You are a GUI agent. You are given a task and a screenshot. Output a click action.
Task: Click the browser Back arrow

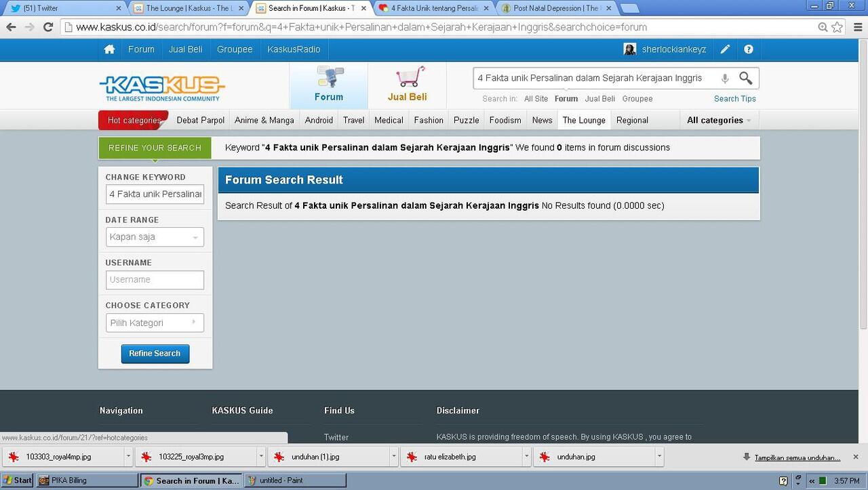pyautogui.click(x=11, y=27)
